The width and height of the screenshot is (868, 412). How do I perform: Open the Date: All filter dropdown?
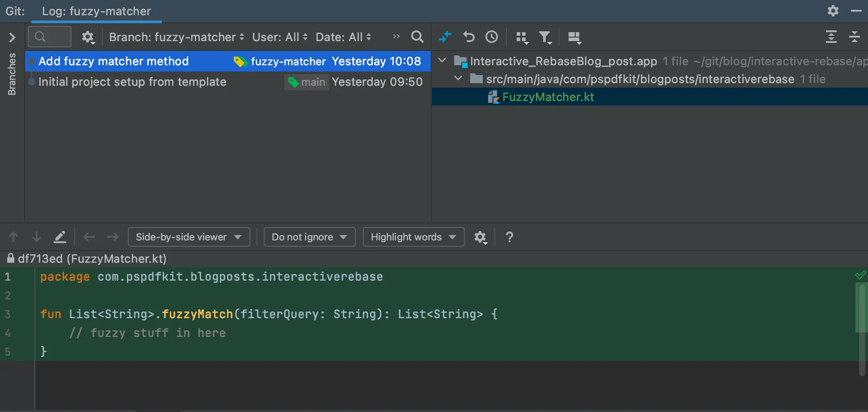pos(343,37)
